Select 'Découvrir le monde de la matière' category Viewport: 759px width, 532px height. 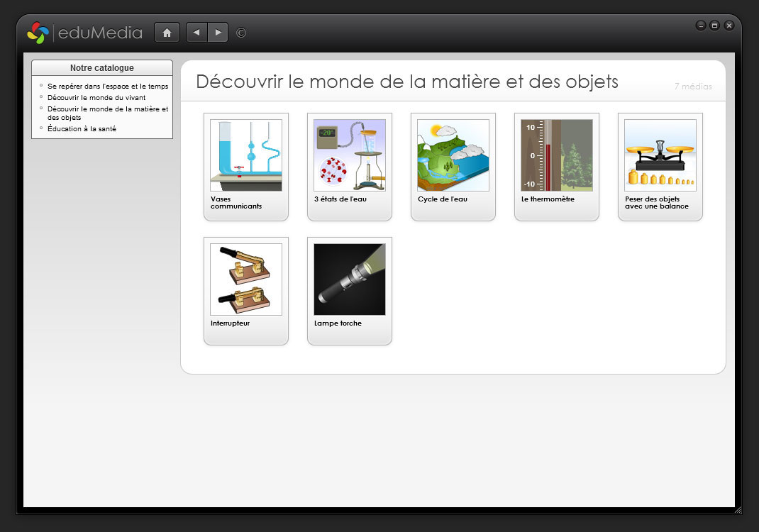[x=107, y=113]
